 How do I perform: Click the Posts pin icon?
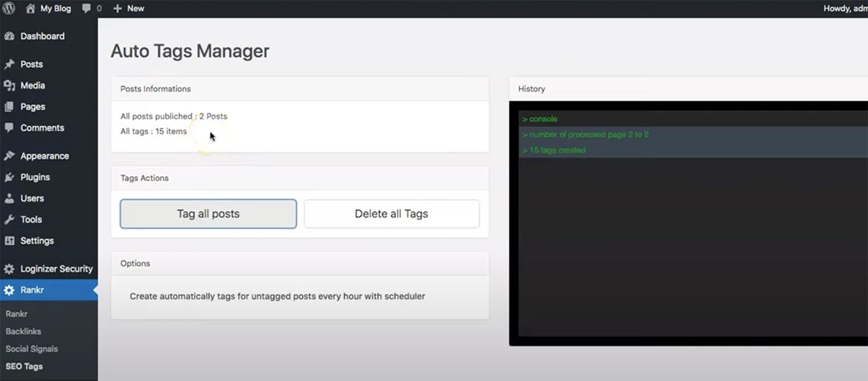(x=9, y=64)
